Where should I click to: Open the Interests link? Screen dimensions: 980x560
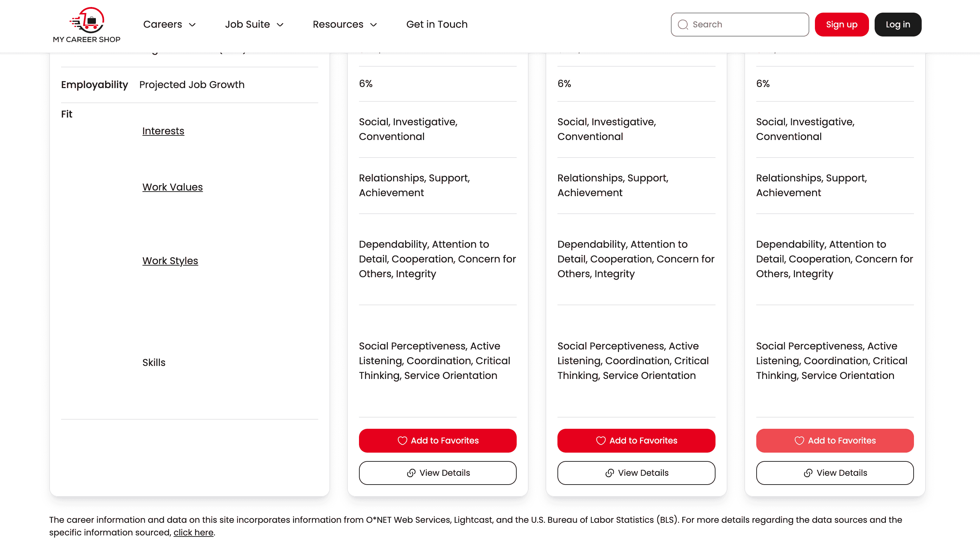tap(163, 131)
